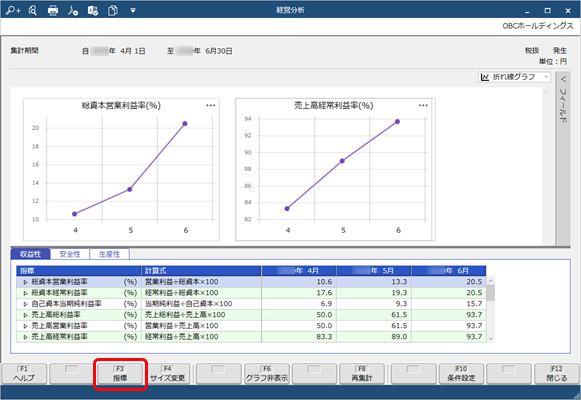Switch to the 安全性 tab
The image size is (581, 400).
click(x=70, y=254)
